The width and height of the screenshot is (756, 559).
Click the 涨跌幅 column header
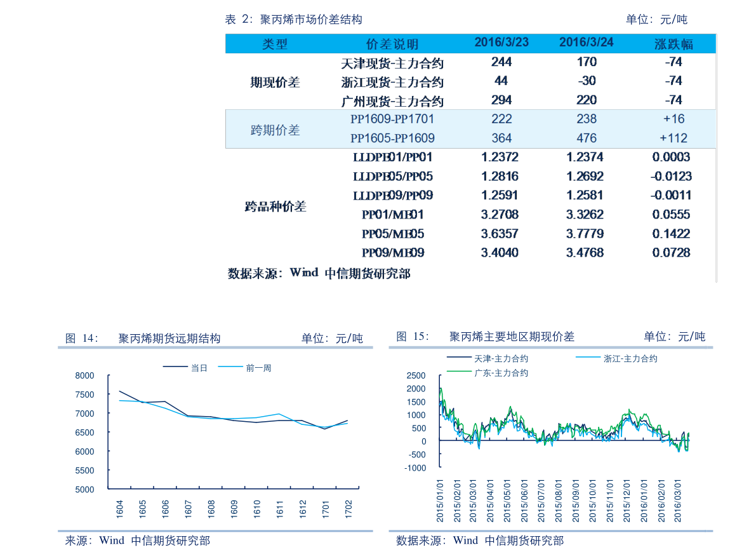(x=673, y=44)
